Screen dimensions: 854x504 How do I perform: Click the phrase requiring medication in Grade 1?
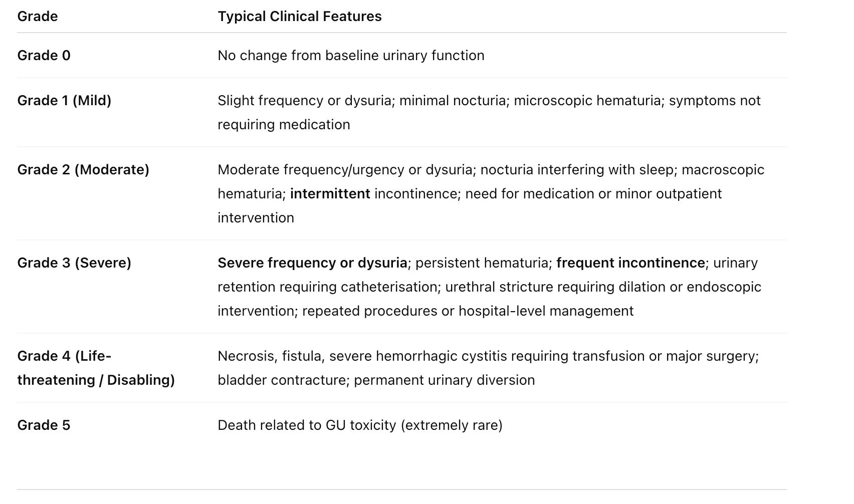pos(284,125)
